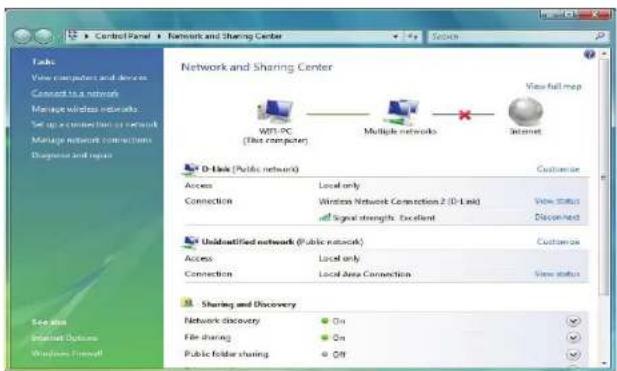Click File sharing green On indicator
The width and height of the screenshot is (617, 371).
point(325,338)
